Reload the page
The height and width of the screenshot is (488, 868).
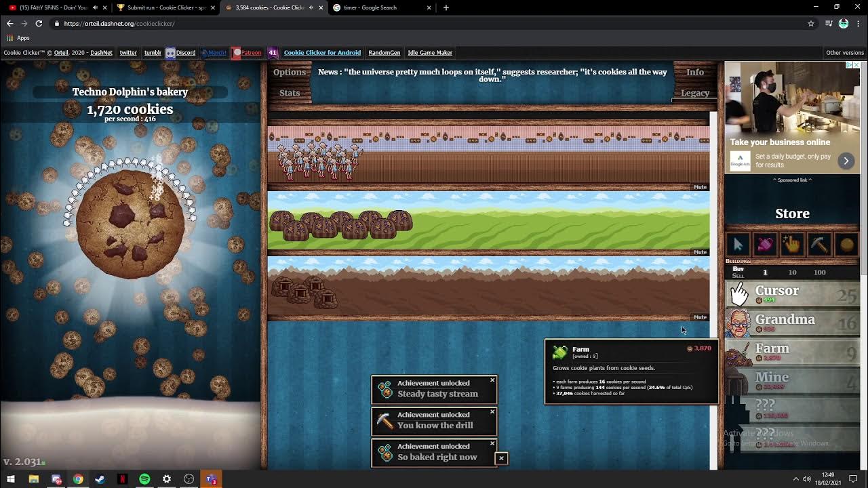[x=39, y=23]
